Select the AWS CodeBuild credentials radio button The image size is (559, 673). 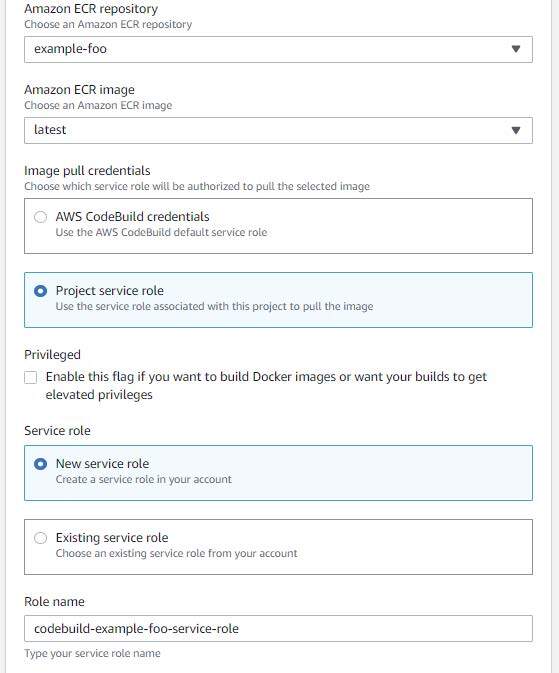(40, 217)
